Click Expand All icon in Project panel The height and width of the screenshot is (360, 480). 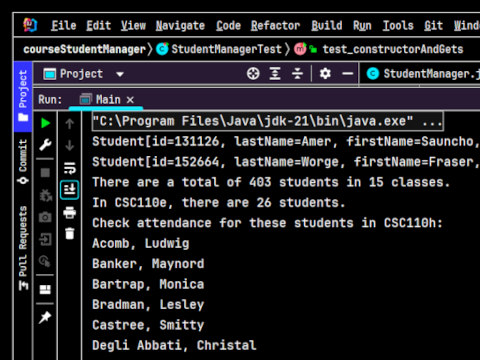(275, 74)
